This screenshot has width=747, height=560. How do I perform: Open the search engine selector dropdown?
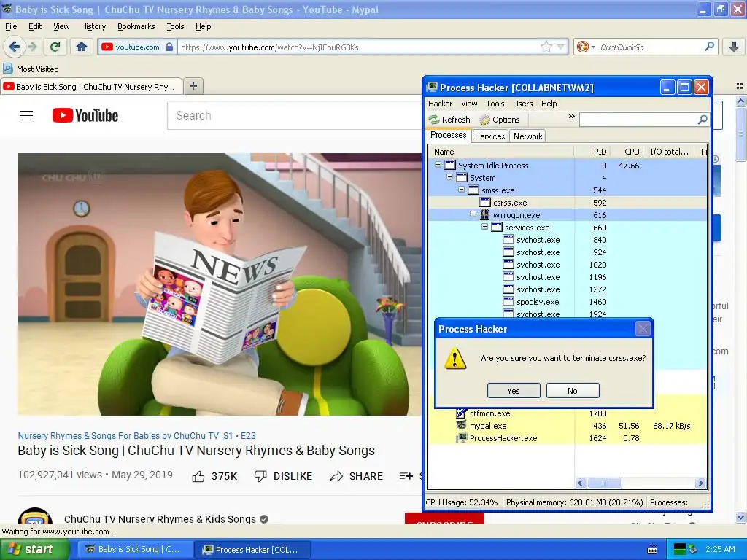[593, 47]
